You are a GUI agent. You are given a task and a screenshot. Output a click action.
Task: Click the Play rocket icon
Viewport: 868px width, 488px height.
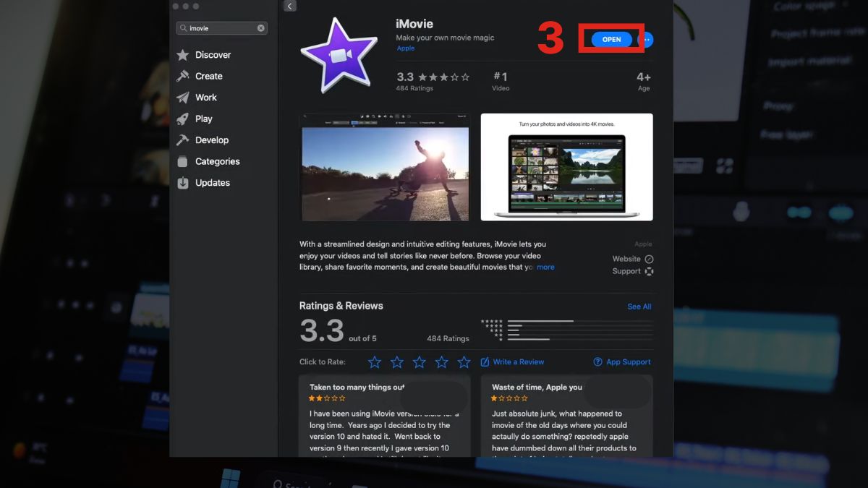coord(182,119)
